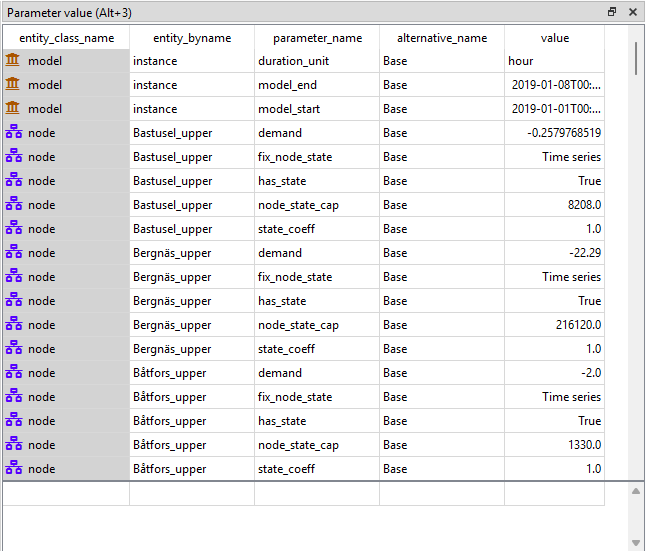Click the scroll up arrow in the lower pane
The height and width of the screenshot is (551, 646).
click(x=636, y=491)
